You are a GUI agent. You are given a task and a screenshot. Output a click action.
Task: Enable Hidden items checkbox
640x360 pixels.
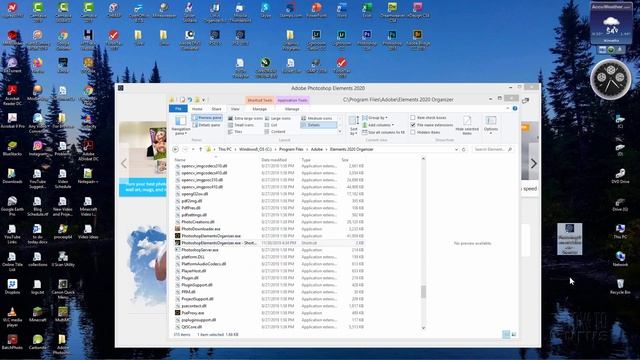[x=425, y=132]
